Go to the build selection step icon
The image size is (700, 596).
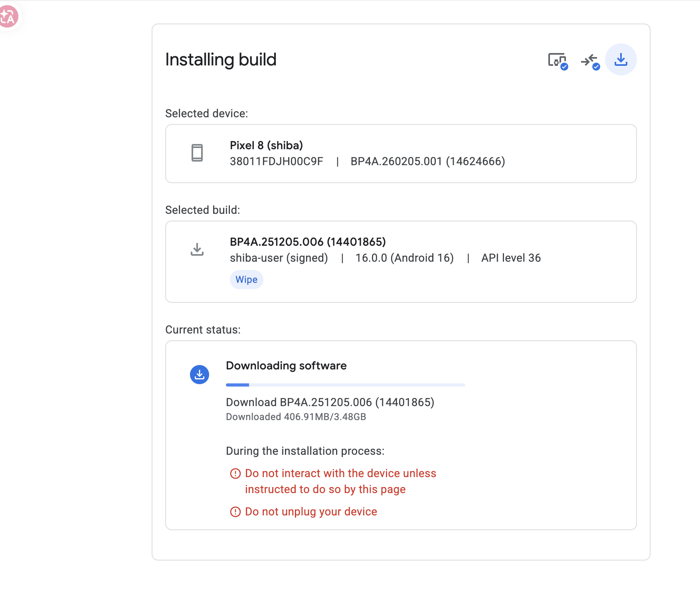click(x=589, y=60)
